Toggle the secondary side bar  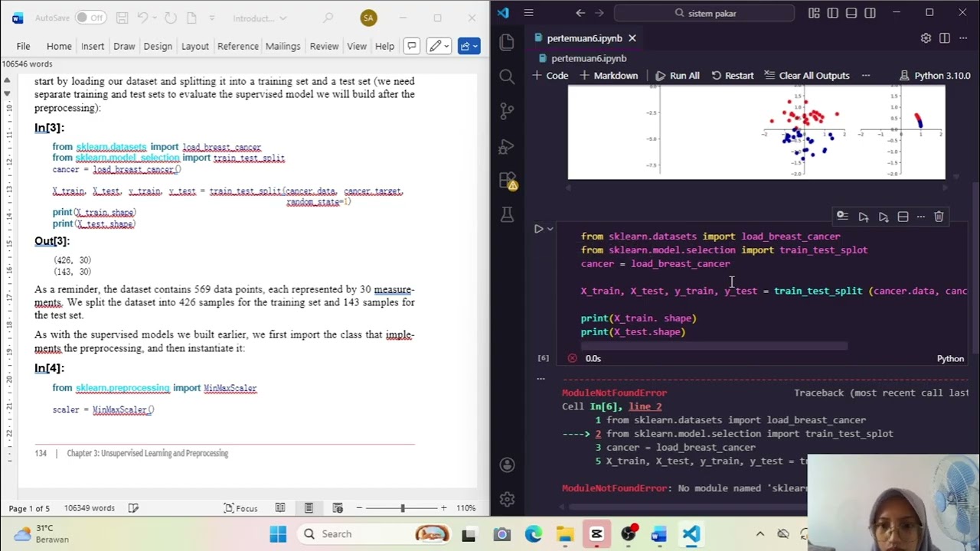[x=870, y=12]
